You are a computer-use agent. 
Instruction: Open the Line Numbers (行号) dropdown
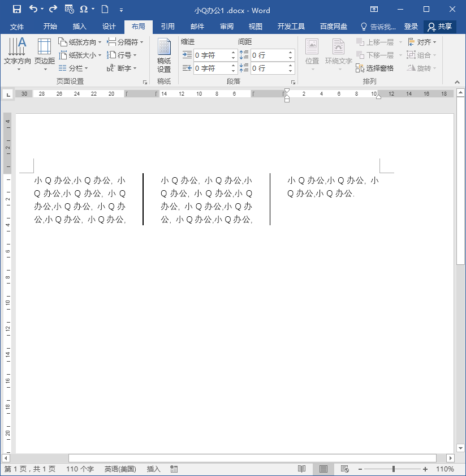click(122, 55)
